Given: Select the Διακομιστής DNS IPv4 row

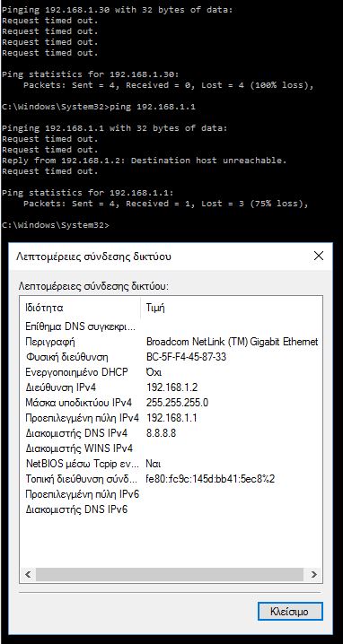Looking at the screenshot, I should 171,433.
